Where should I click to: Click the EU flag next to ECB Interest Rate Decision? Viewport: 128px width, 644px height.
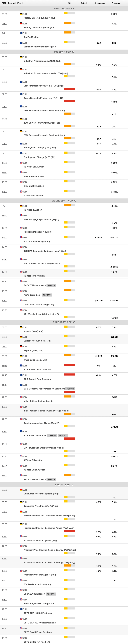(x=21, y=365)
